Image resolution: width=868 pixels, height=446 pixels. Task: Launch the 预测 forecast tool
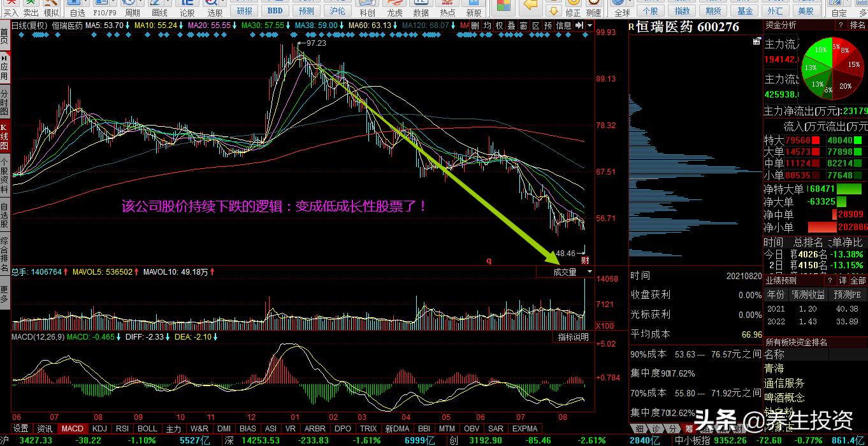click(305, 10)
